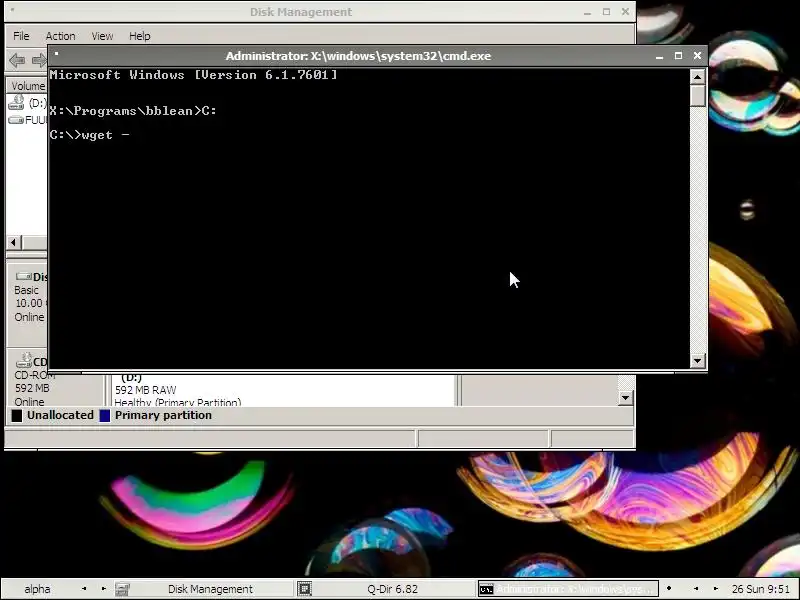Click the 'X:\Programs\bblean>C:' line in cmd
Viewport: 800px width, 600px height.
pyautogui.click(x=133, y=111)
